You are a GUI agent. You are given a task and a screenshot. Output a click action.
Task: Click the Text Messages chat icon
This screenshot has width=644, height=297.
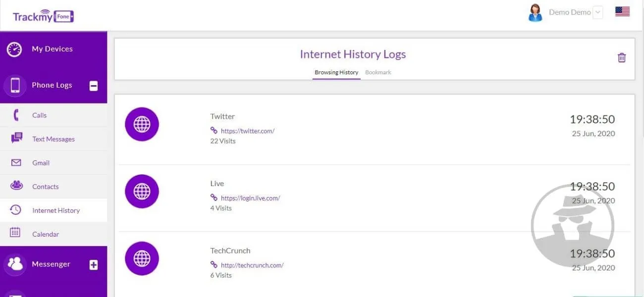click(x=16, y=139)
